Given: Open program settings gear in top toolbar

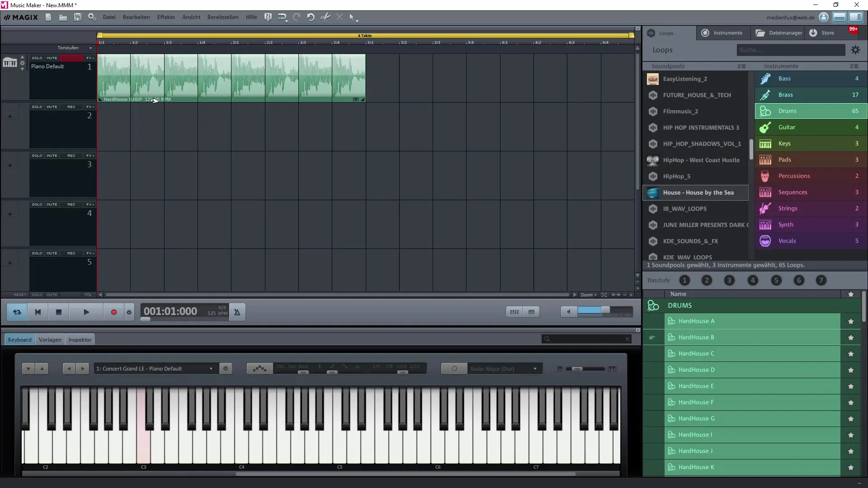Looking at the screenshot, I should tap(92, 17).
